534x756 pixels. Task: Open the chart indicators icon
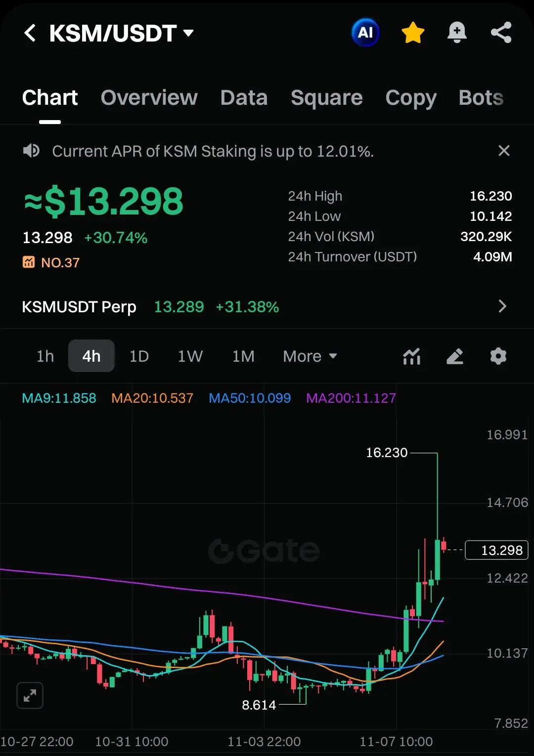(x=412, y=356)
